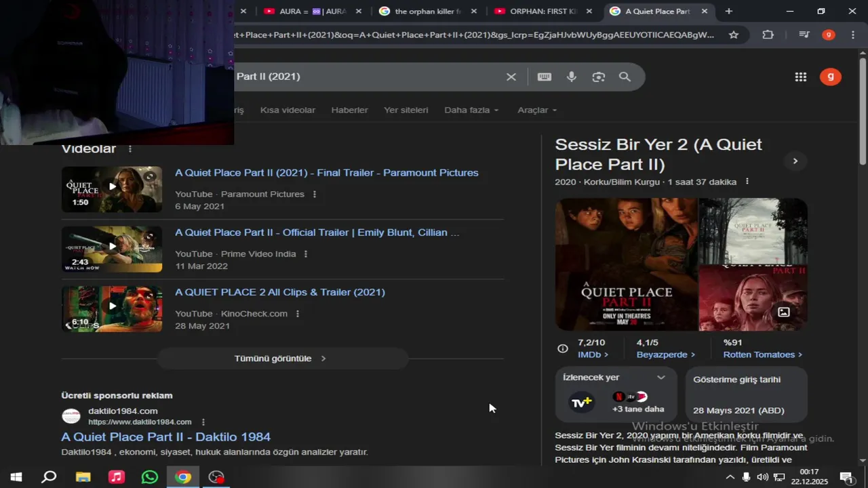This screenshot has height=488, width=868.
Task: Expand the Daha fazla dropdown
Action: pyautogui.click(x=471, y=110)
